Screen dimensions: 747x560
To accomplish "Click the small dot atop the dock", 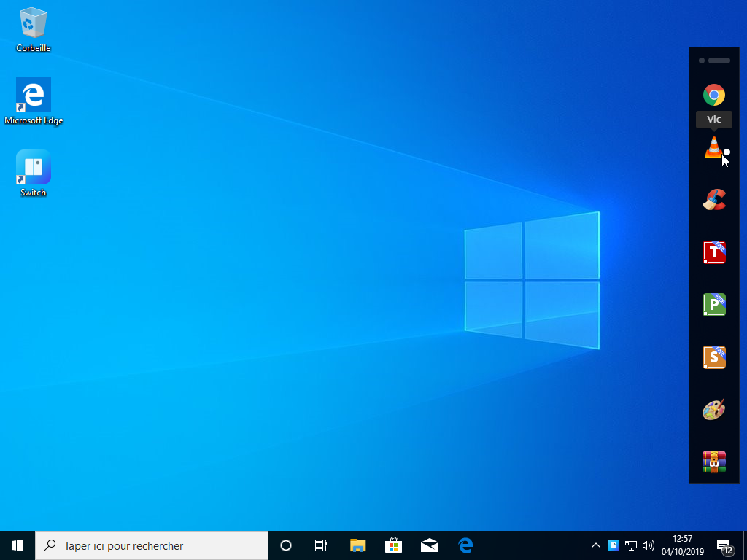I will pyautogui.click(x=701, y=61).
